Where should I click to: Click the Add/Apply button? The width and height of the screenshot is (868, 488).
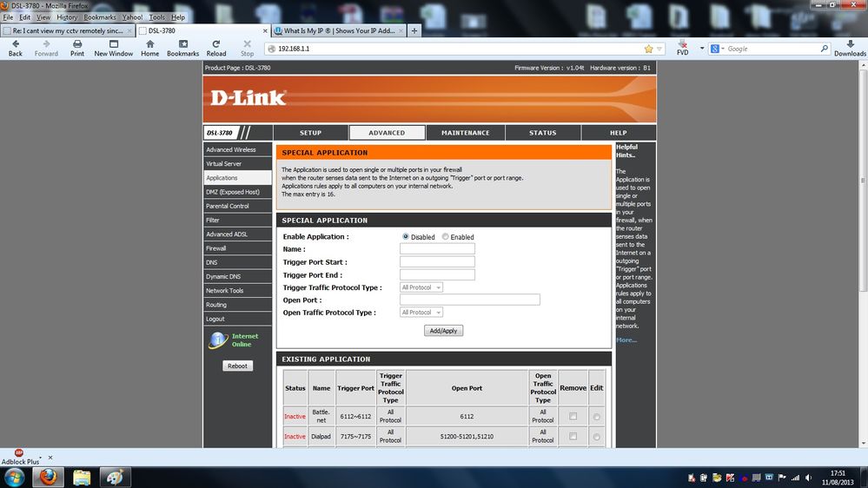click(x=443, y=331)
